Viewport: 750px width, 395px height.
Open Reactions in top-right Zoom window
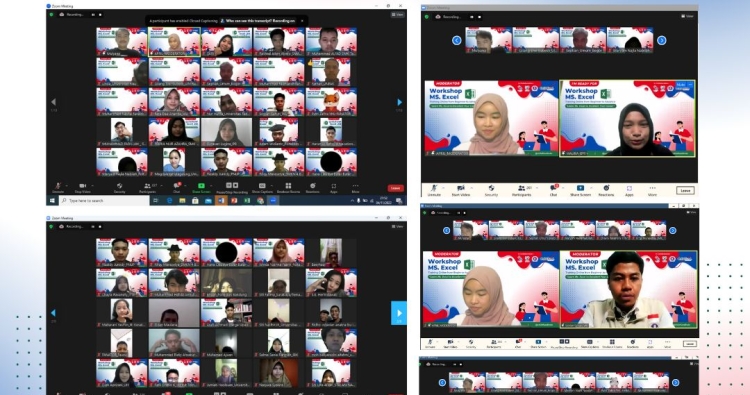tap(606, 190)
